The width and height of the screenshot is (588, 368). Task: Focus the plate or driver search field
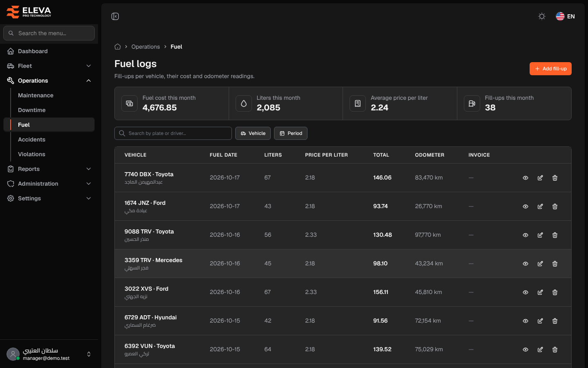[x=173, y=133]
